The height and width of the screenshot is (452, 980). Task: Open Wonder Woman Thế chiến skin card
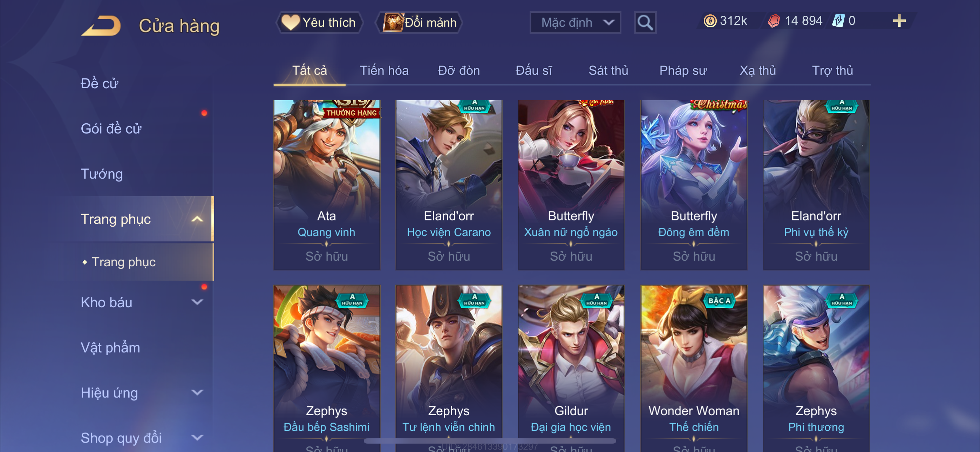[694, 368]
